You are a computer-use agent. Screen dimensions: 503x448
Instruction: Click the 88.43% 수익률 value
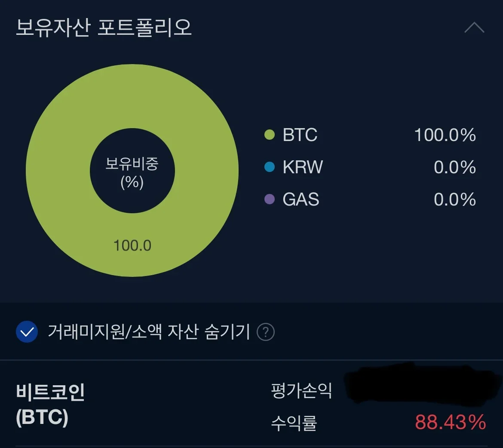[x=450, y=422]
